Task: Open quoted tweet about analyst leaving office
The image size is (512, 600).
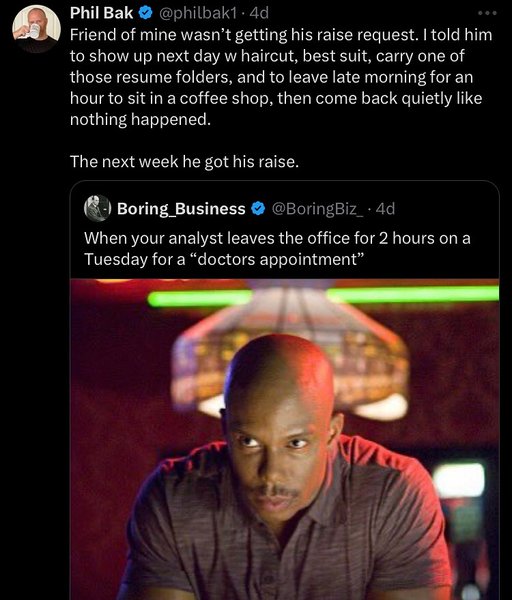Action: (x=285, y=390)
